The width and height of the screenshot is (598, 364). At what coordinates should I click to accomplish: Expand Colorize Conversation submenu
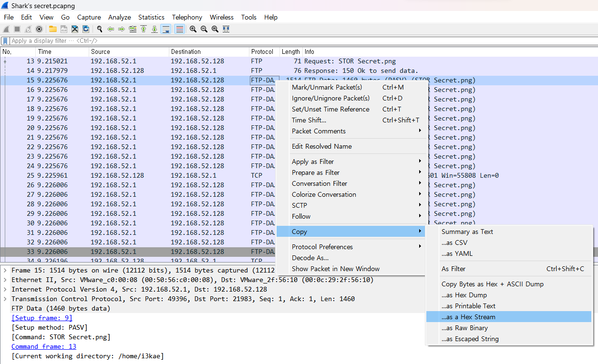(352, 194)
